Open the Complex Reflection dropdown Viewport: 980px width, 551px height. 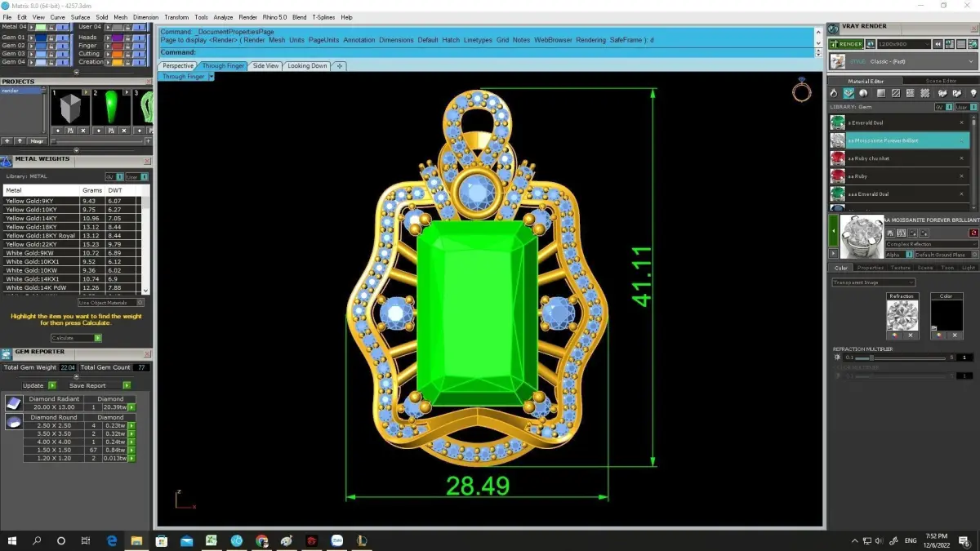coord(931,244)
